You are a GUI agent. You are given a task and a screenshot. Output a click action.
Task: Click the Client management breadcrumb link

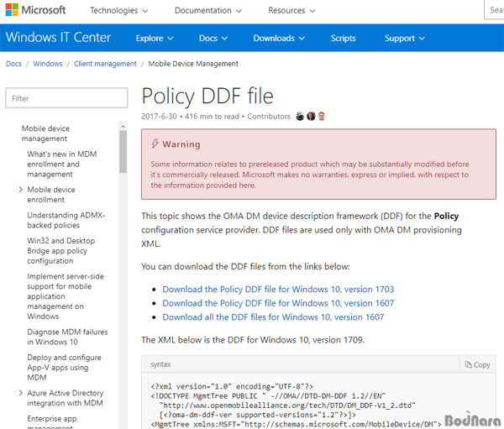coord(105,64)
